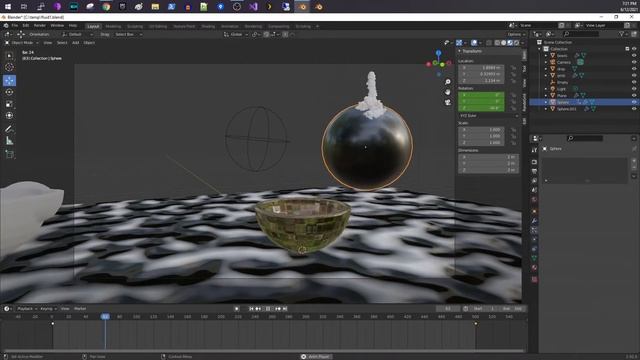
Task: Open the Modifier properties wrench tab
Action: click(534, 221)
